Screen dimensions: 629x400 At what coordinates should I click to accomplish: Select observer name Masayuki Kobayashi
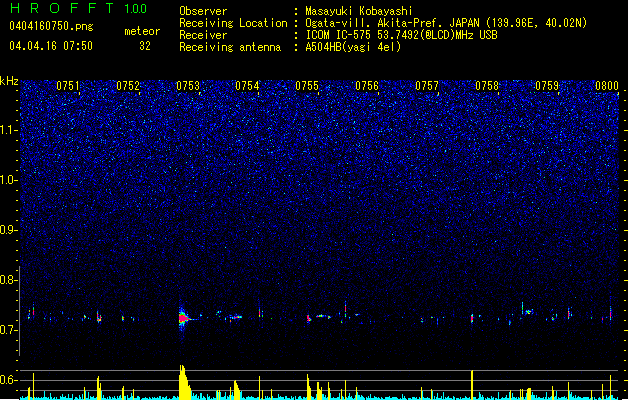(x=359, y=11)
